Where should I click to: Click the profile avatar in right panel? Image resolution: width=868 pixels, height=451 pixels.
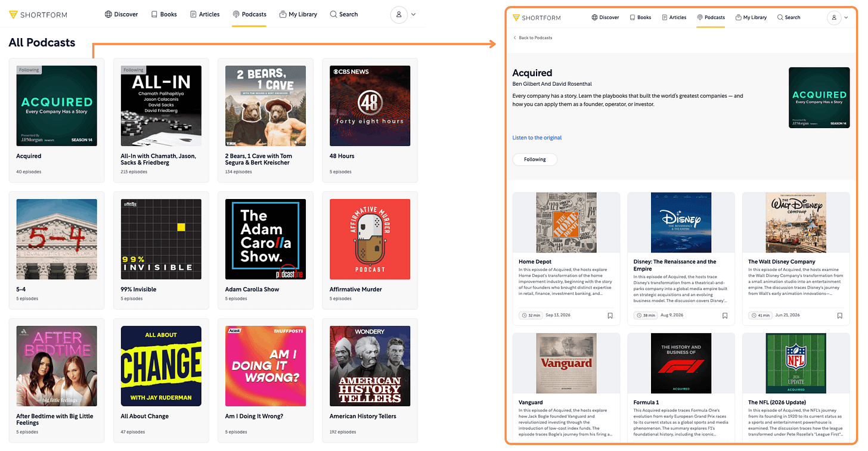click(x=834, y=18)
